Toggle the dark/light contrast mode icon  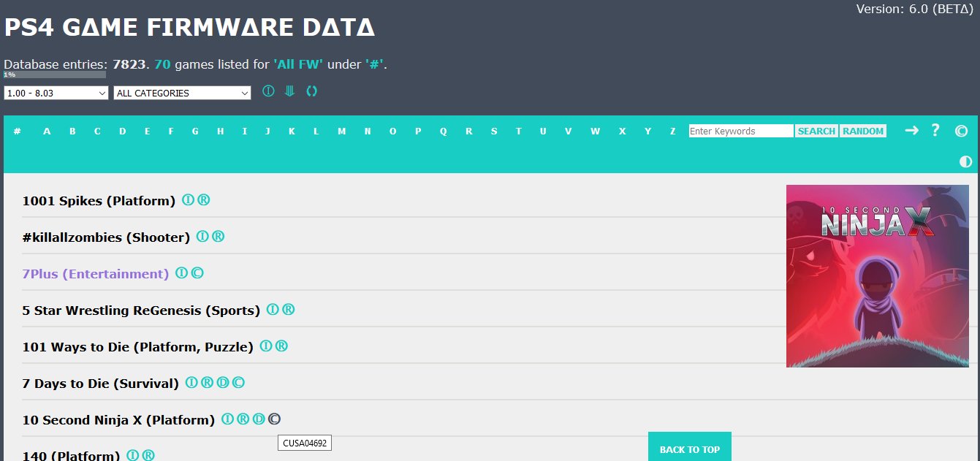[x=965, y=161]
